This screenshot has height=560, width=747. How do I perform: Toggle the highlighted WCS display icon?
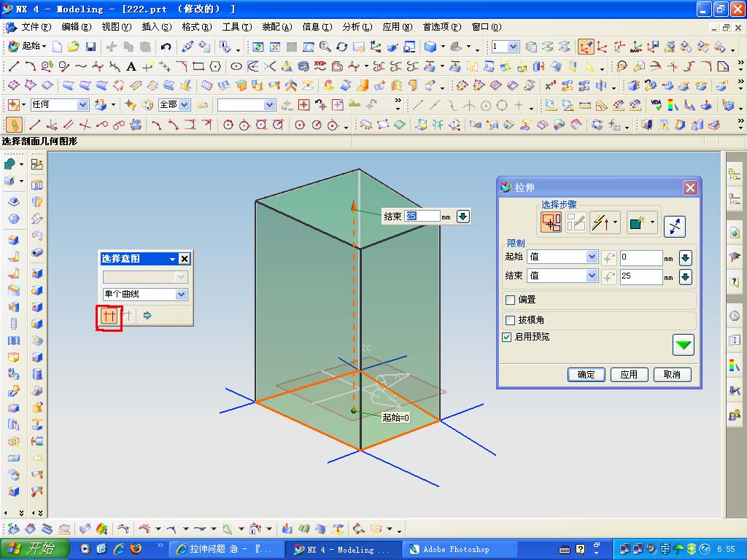click(586, 47)
